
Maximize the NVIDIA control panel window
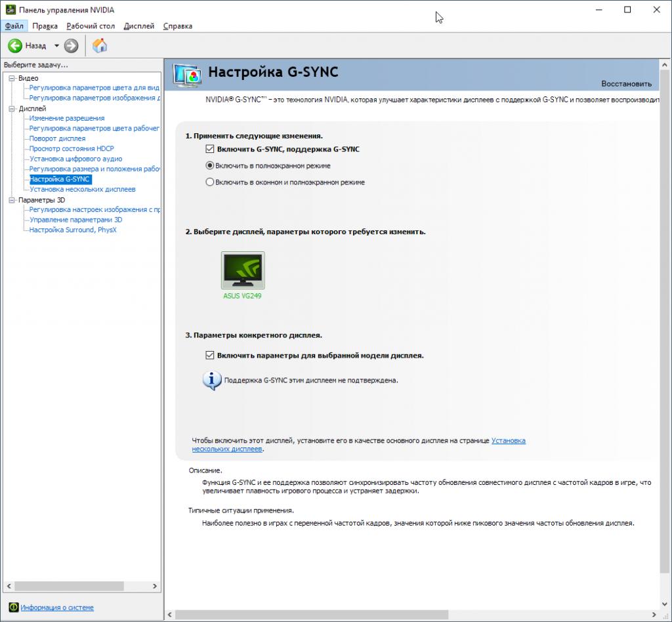coord(627,9)
